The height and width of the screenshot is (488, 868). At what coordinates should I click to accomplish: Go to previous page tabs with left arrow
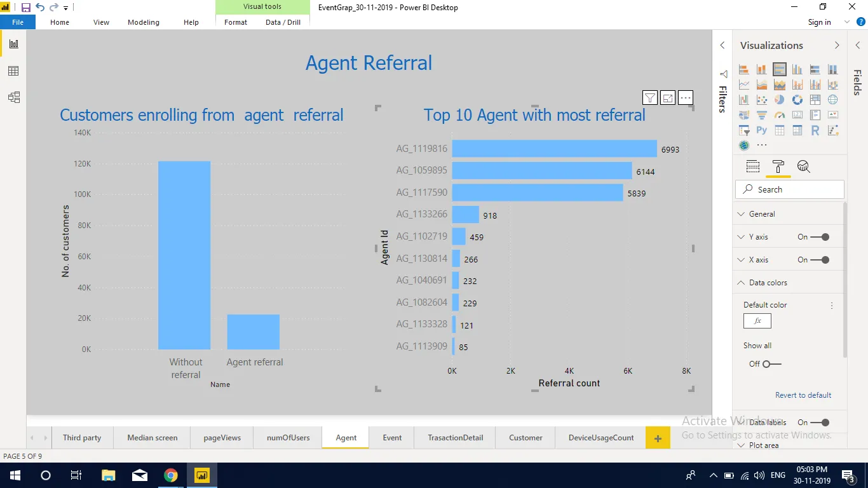pyautogui.click(x=31, y=438)
